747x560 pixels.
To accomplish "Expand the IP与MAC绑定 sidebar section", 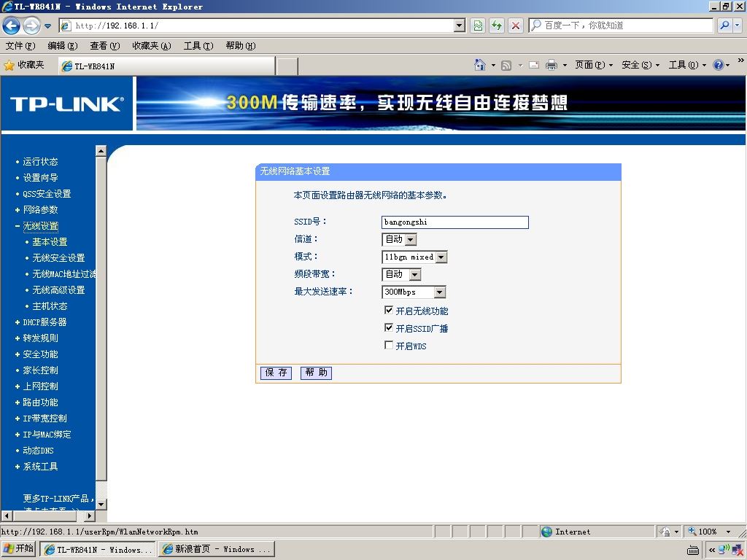I will tap(47, 435).
